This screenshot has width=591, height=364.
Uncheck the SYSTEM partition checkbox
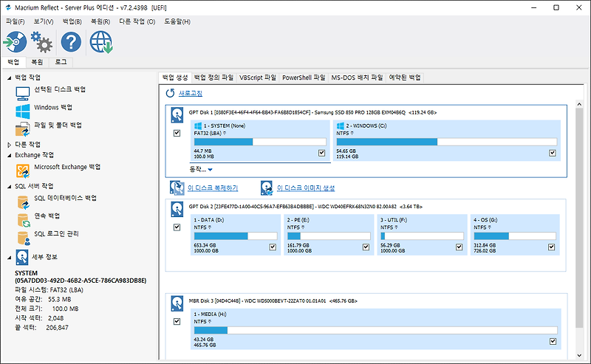point(321,153)
